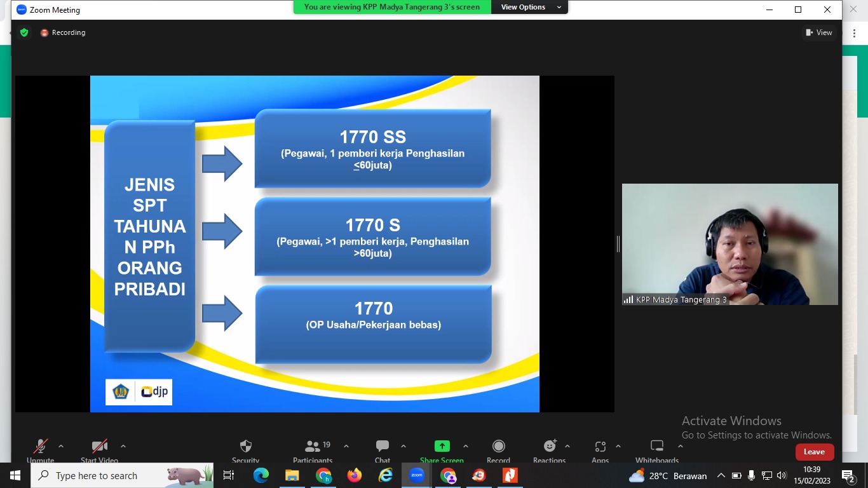
Task: Expand audio options arrow beside Unmute
Action: (x=61, y=446)
